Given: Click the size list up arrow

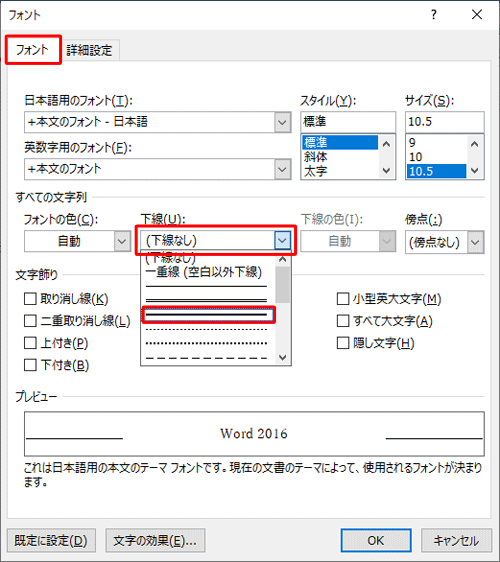Looking at the screenshot, I should pyautogui.click(x=475, y=144).
